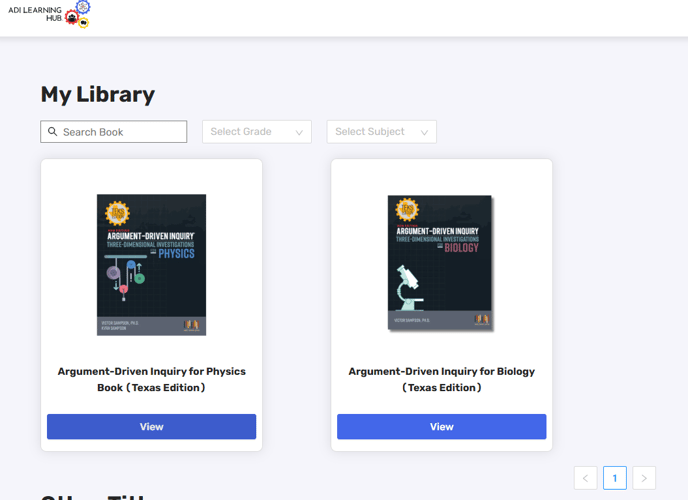The width and height of the screenshot is (688, 500).
Task: Go to next page arrow
Action: tap(644, 478)
